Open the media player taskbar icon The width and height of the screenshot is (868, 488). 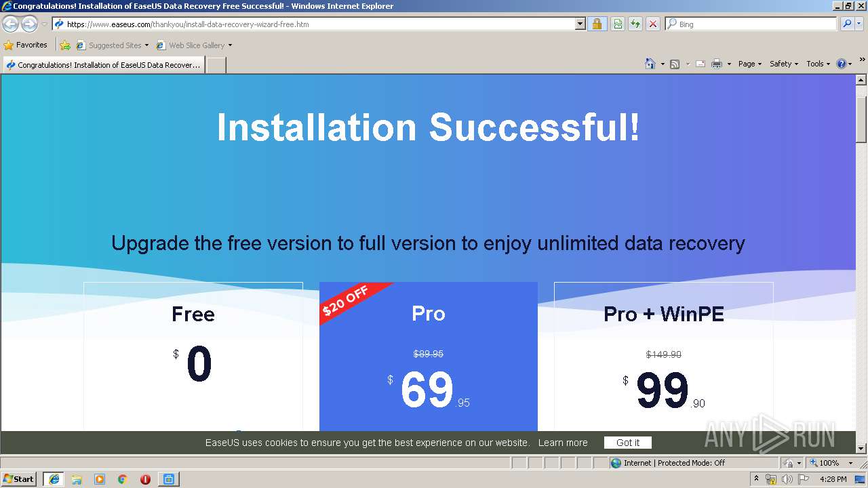pyautogui.click(x=100, y=479)
